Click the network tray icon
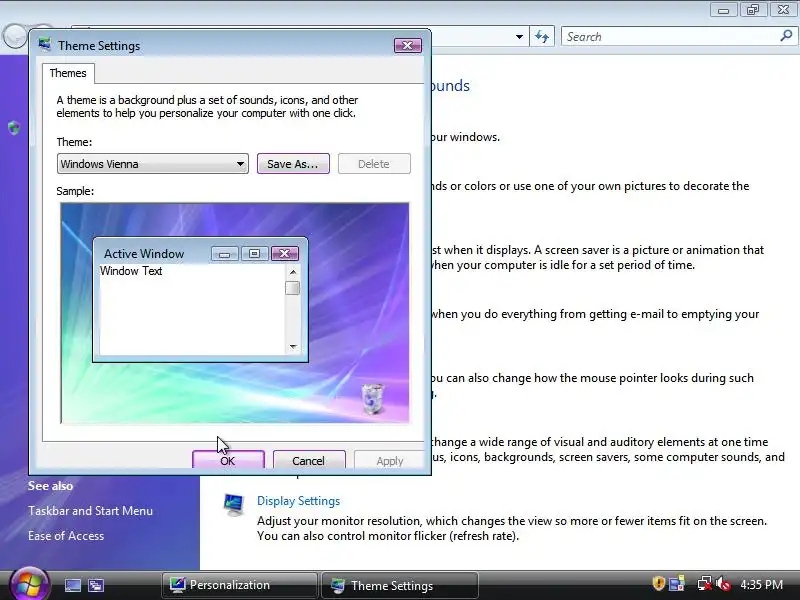The image size is (800, 600). 705,584
